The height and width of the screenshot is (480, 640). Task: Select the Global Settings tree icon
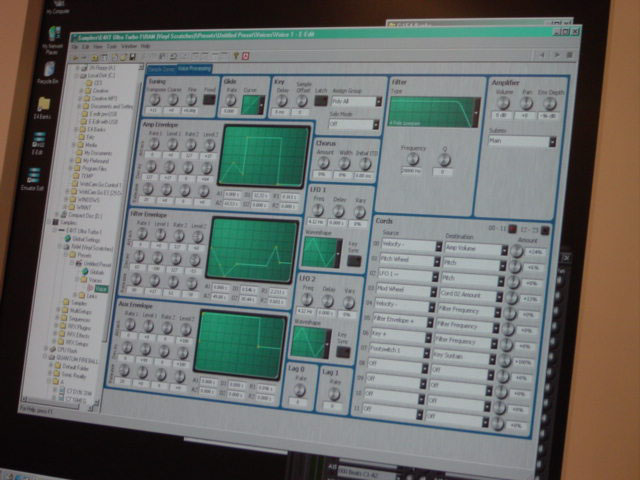pos(68,239)
